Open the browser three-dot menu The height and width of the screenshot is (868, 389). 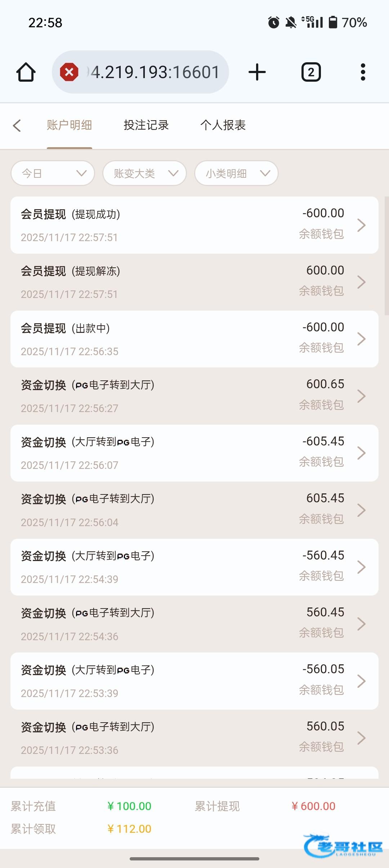click(363, 72)
